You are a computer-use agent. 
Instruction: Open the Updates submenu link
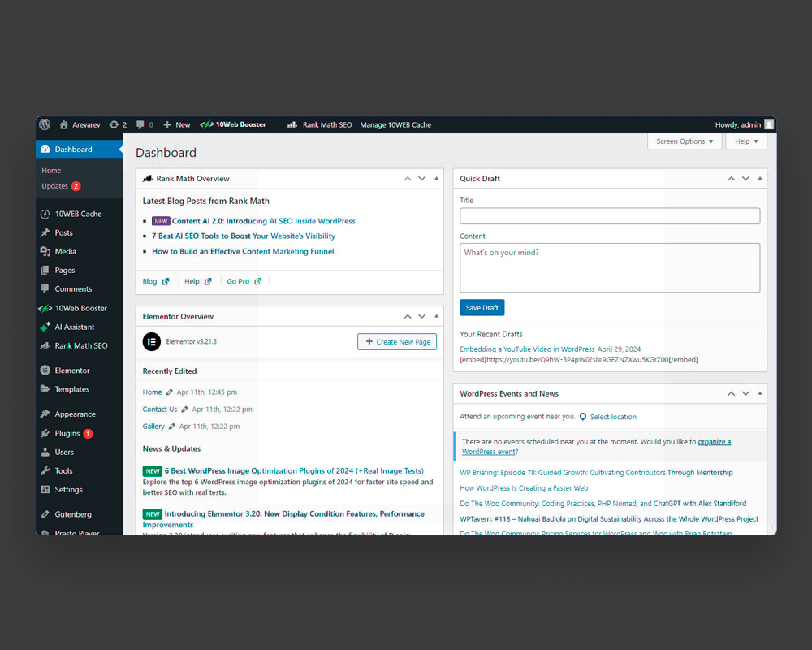pyautogui.click(x=55, y=186)
